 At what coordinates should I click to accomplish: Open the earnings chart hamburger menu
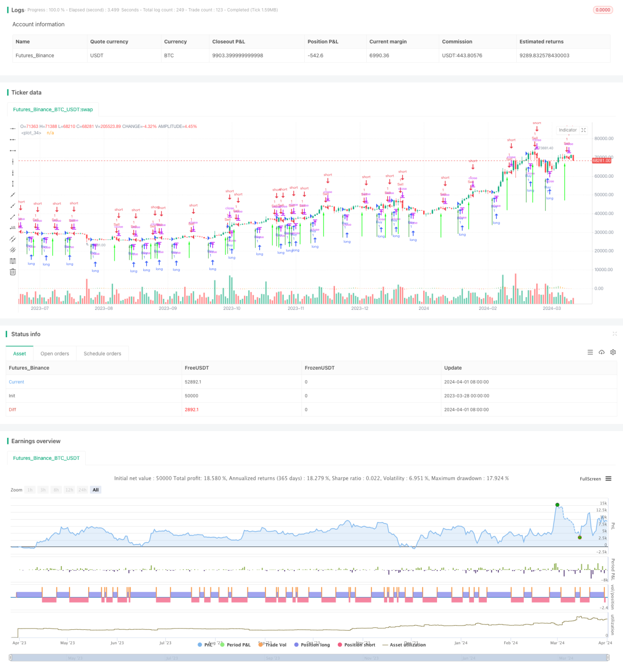[608, 478]
